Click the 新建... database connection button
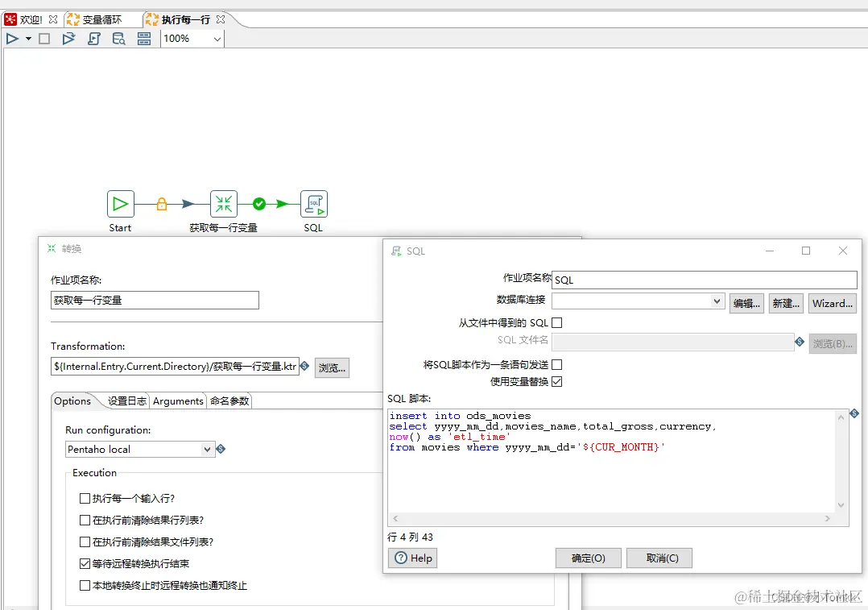The width and height of the screenshot is (868, 610). click(786, 304)
